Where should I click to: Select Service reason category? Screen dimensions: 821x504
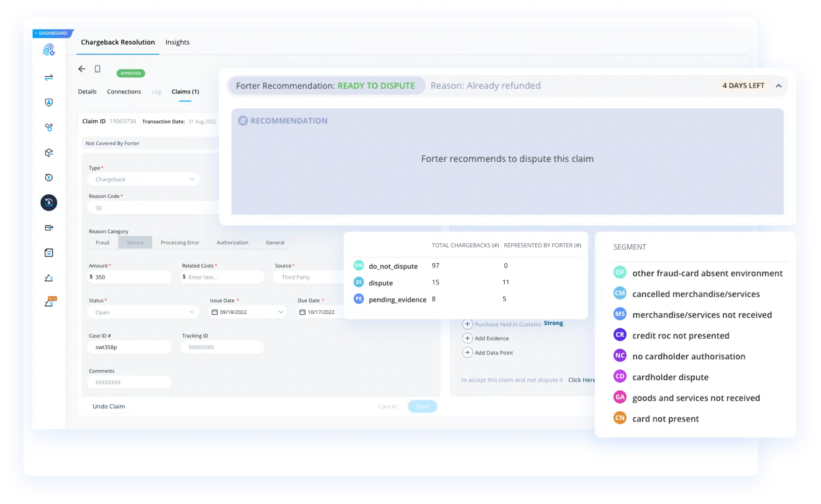[135, 243]
